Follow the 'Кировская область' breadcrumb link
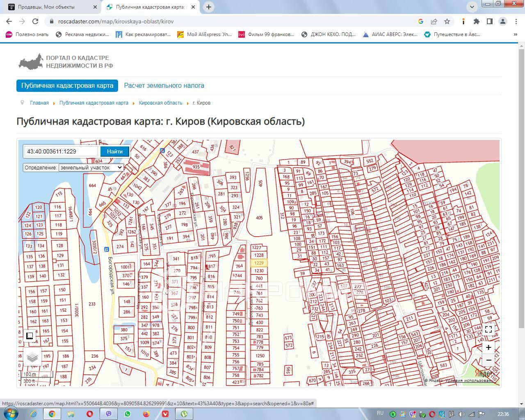 (x=160, y=103)
